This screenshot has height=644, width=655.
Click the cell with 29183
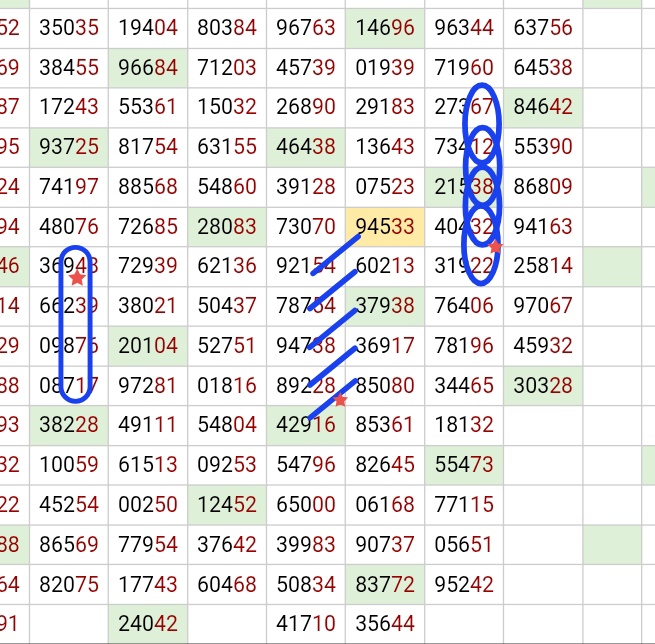pyautogui.click(x=385, y=108)
